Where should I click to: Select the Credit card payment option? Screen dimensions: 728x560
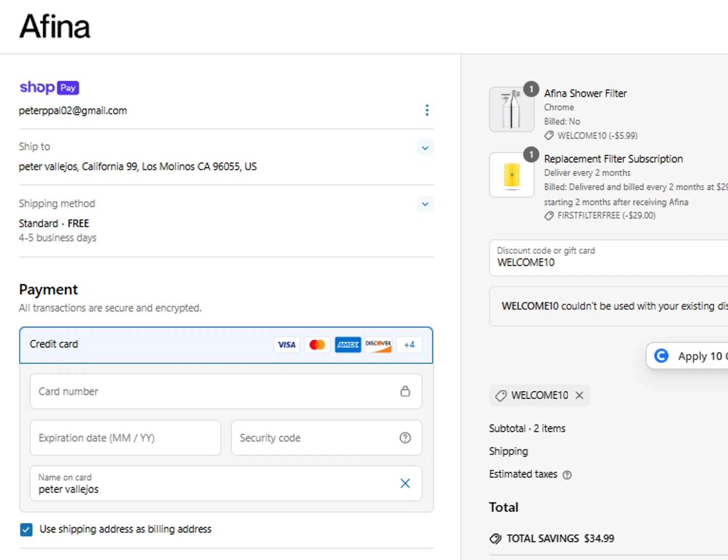click(226, 345)
